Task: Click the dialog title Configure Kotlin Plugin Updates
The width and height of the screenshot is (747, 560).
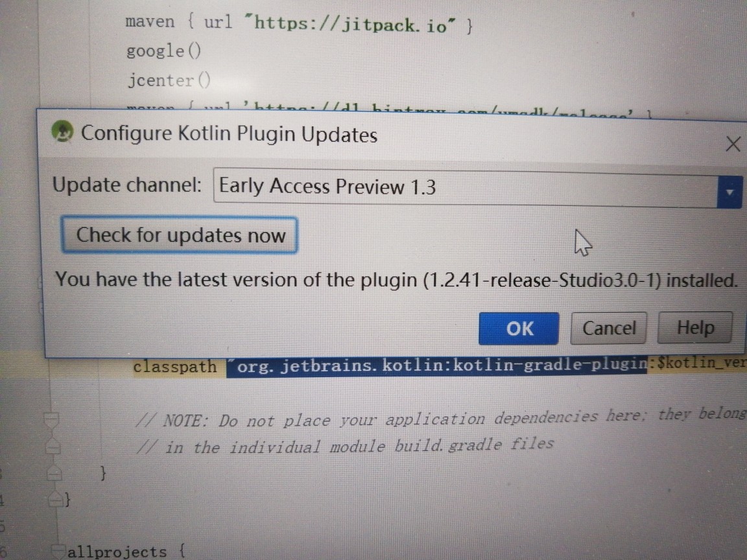Action: click(229, 134)
